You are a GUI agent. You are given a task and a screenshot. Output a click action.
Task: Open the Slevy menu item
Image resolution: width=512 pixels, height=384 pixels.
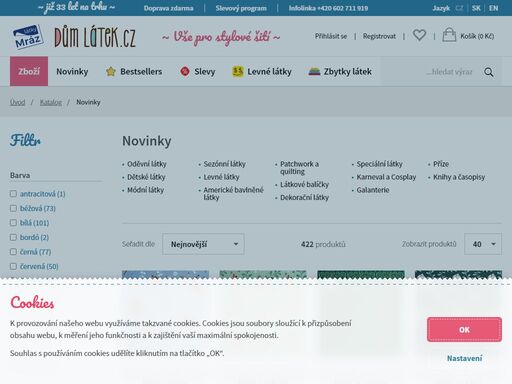pos(205,71)
